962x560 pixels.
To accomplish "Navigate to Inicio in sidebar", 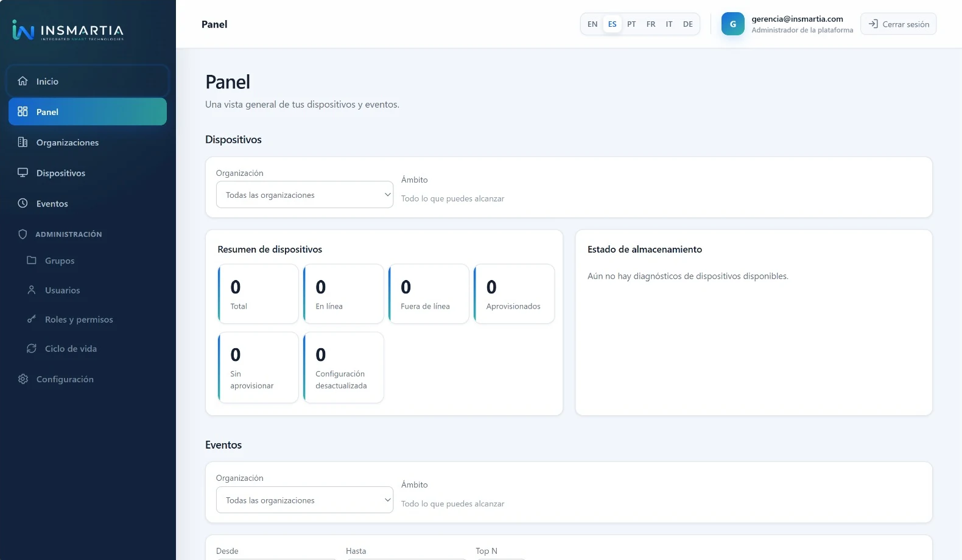I will [88, 81].
